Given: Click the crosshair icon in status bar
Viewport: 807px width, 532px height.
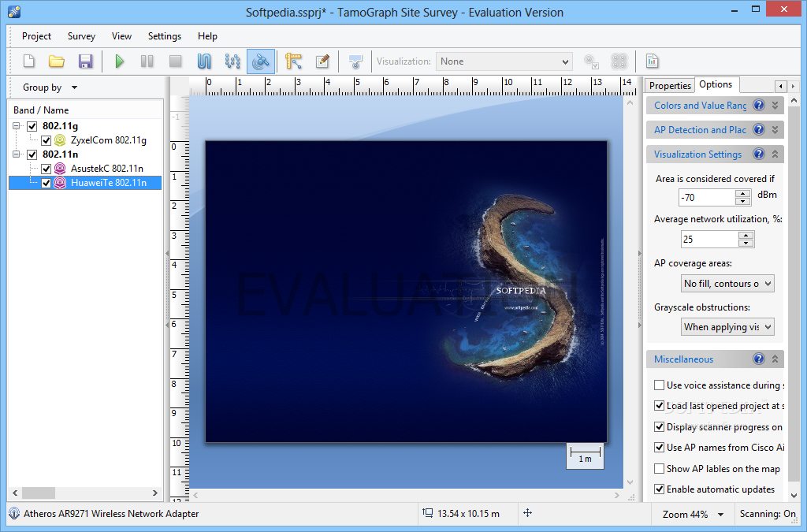Looking at the screenshot, I should [527, 513].
